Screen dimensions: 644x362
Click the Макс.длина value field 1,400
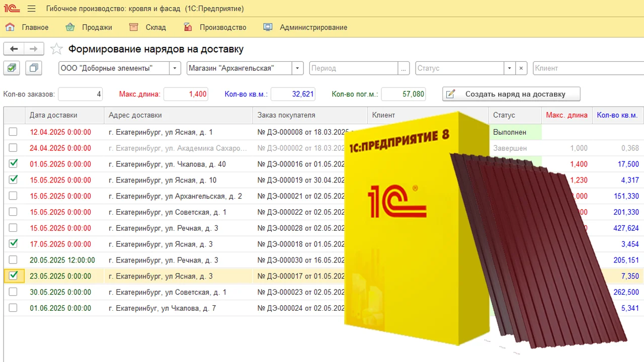(x=186, y=94)
